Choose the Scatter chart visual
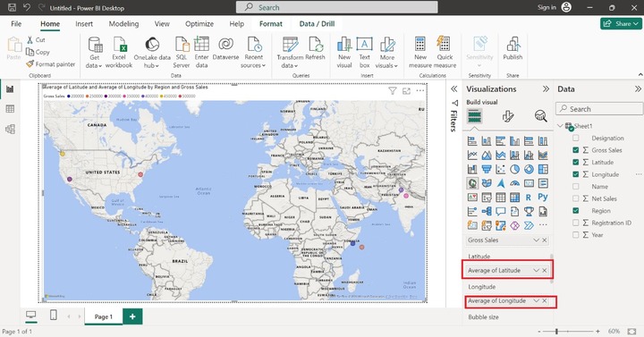 500,169
